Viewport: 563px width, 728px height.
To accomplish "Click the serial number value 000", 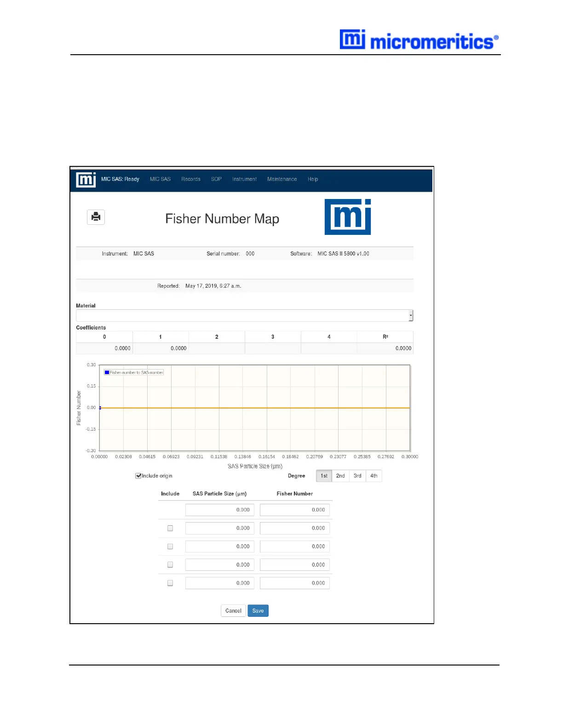I will click(250, 254).
